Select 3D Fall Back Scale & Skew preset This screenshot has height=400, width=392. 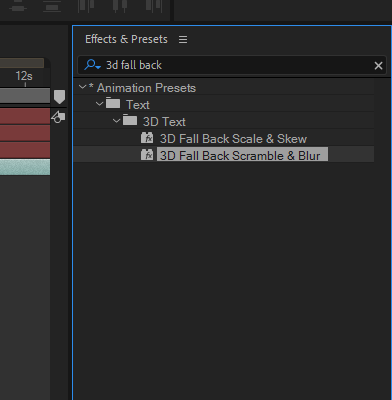[233, 139]
